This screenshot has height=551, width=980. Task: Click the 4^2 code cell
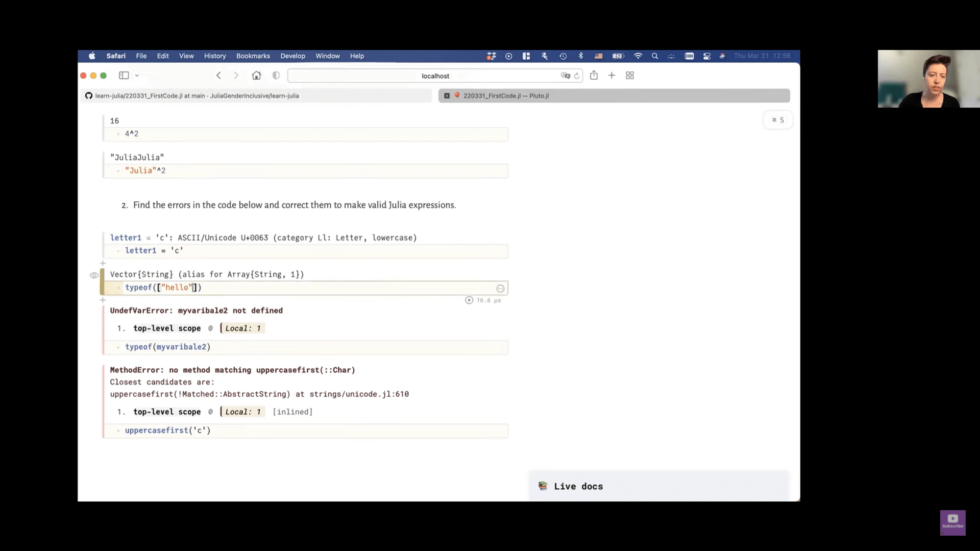pyautogui.click(x=305, y=134)
